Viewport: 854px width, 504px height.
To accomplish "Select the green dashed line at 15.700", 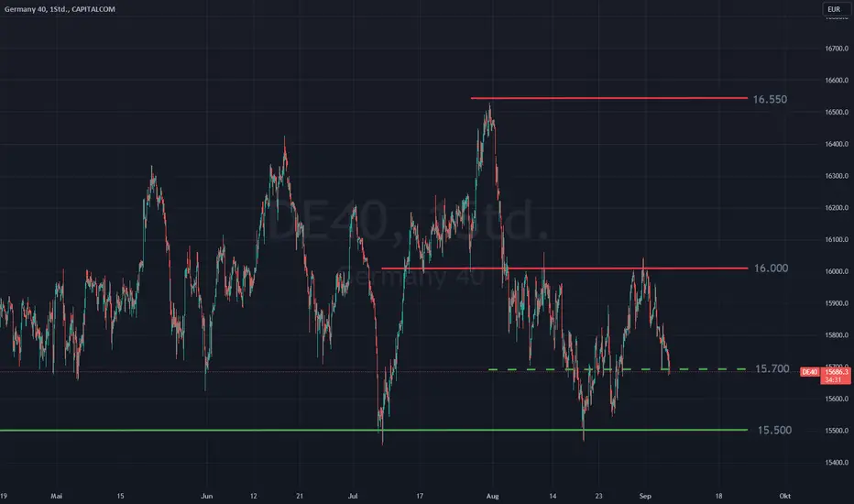I will coord(618,369).
